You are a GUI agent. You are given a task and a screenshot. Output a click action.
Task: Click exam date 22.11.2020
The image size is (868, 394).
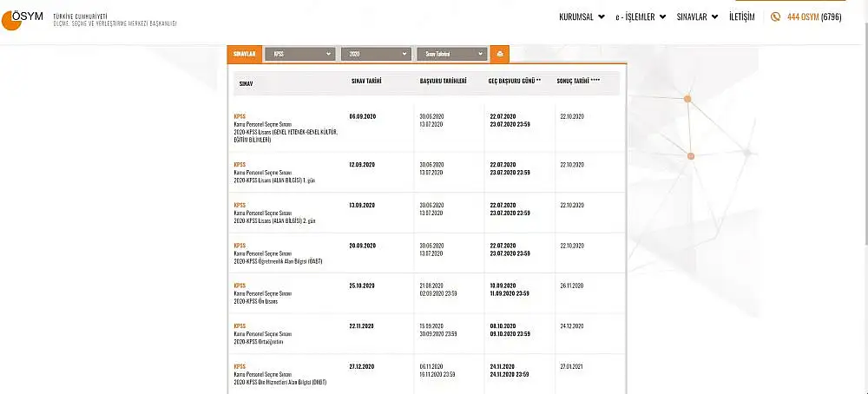(x=363, y=326)
